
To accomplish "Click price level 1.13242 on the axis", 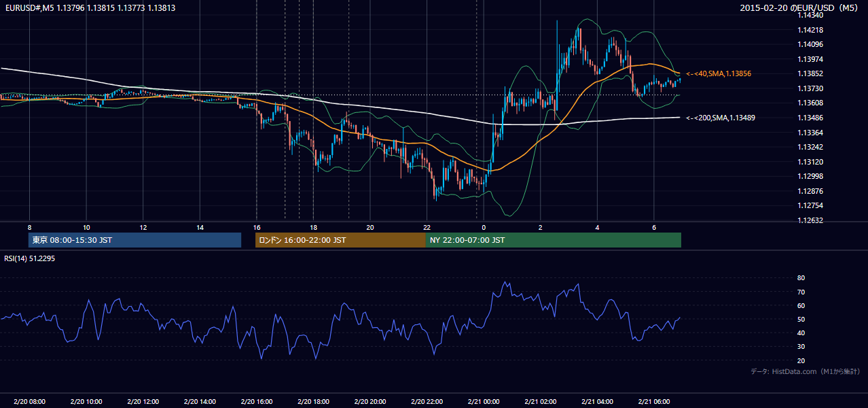I will [x=810, y=147].
